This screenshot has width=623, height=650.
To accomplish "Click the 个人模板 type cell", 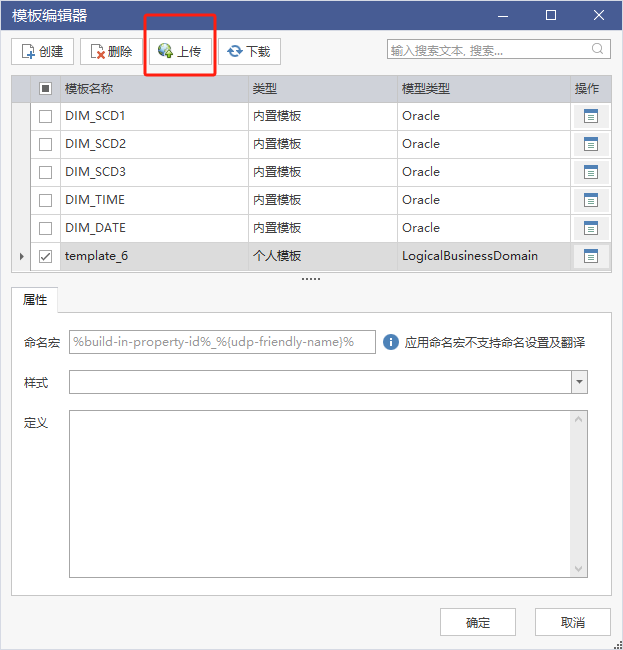I will 323,257.
